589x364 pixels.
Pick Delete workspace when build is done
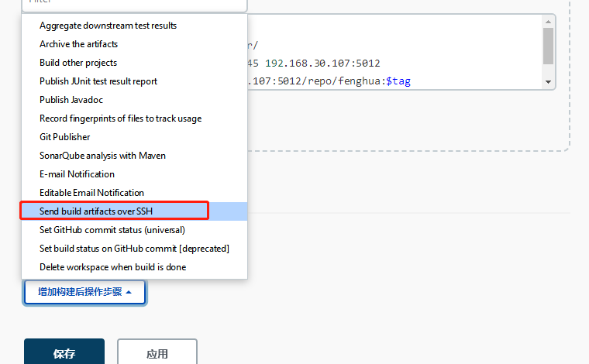point(134,267)
